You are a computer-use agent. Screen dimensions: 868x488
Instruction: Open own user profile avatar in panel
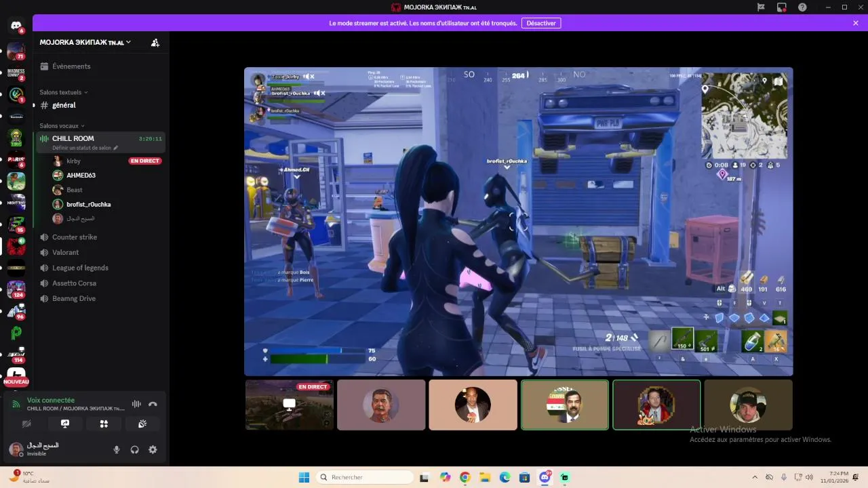click(15, 449)
